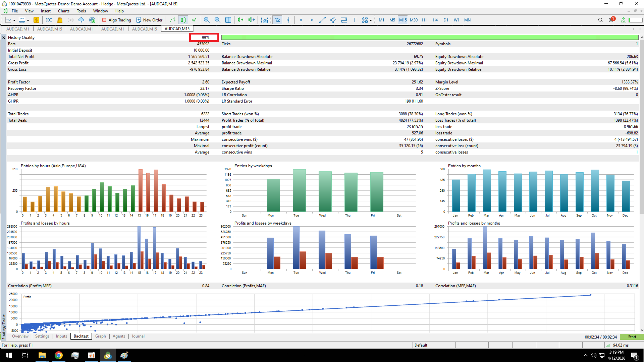Expand the chart type dropdown arrow
This screenshot has height=362, width=644.
(14, 20)
